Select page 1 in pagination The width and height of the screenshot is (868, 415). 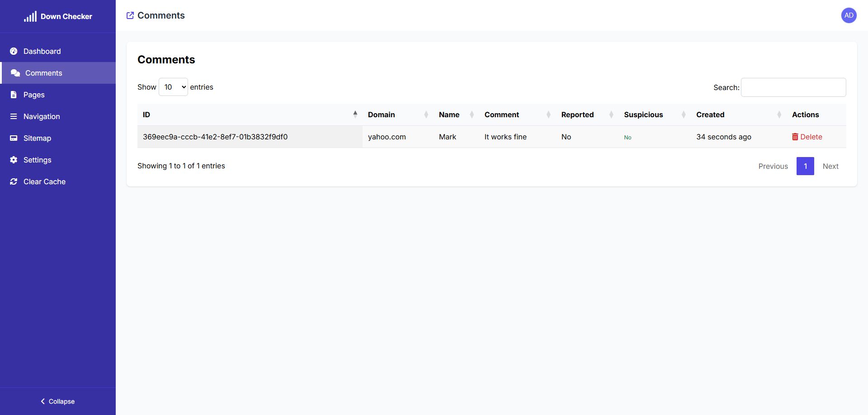pyautogui.click(x=805, y=166)
